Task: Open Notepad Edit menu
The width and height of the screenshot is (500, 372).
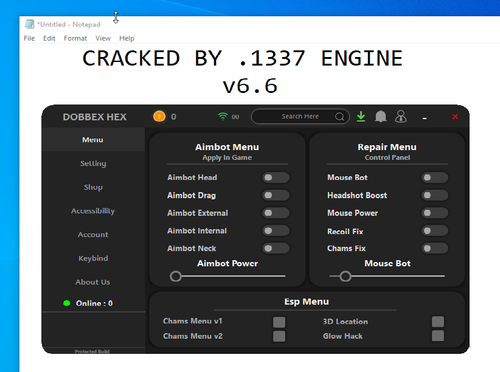Action: [x=49, y=38]
